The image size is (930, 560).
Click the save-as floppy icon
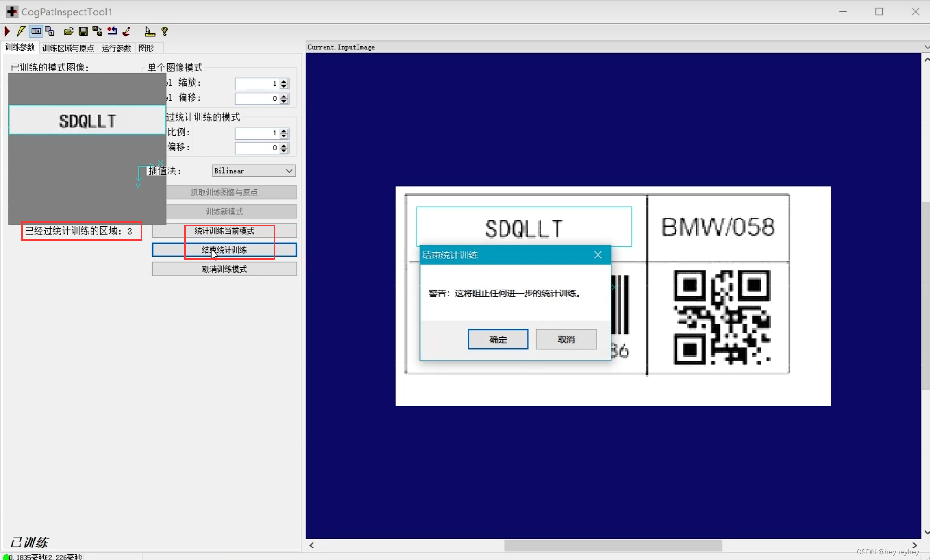click(x=98, y=31)
